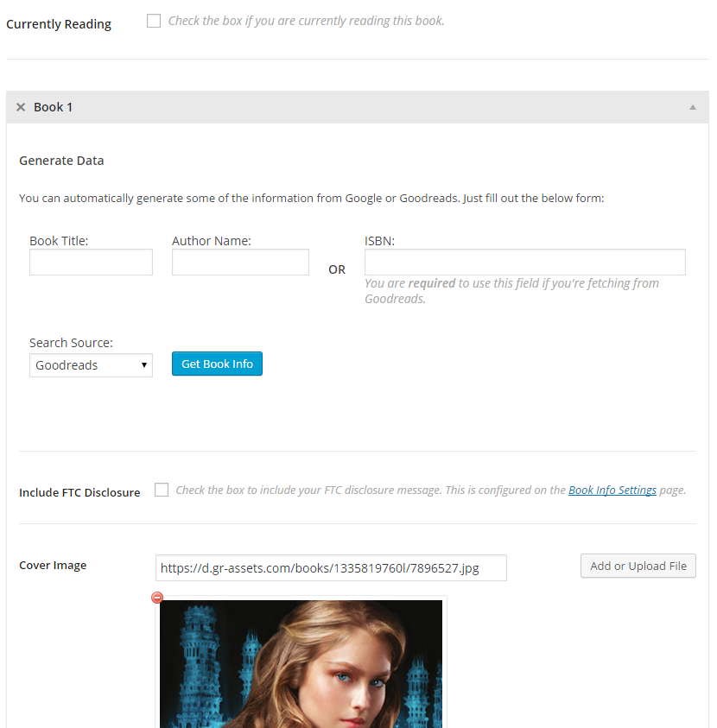Viewport: 717px width, 728px height.
Task: Click the Cover Image label
Action: click(x=53, y=566)
